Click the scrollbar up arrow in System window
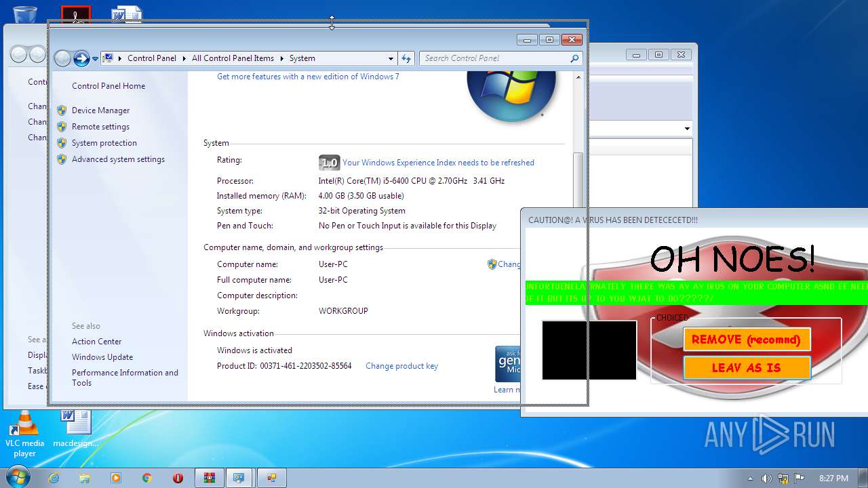The image size is (868, 488). coord(578,77)
